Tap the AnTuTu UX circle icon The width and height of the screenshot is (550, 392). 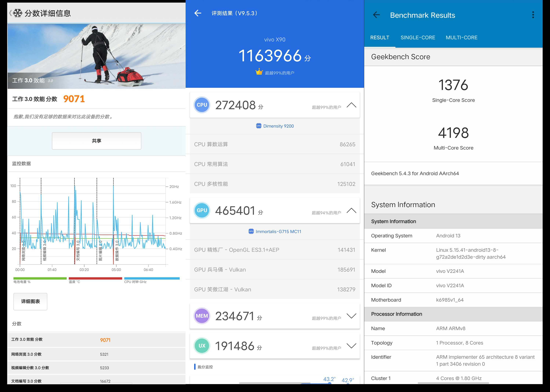pos(202,346)
